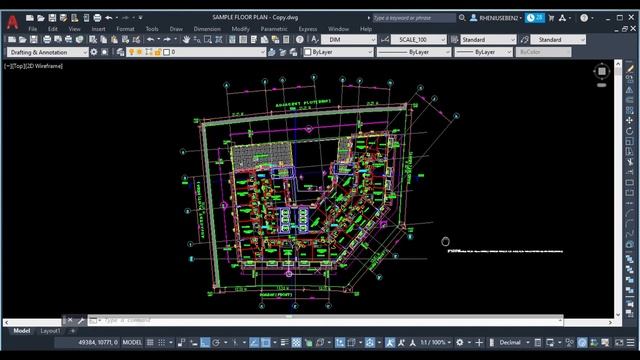Viewport: 640px width, 360px height.
Task: Click the Decimal units button in status bar
Action: (510, 342)
